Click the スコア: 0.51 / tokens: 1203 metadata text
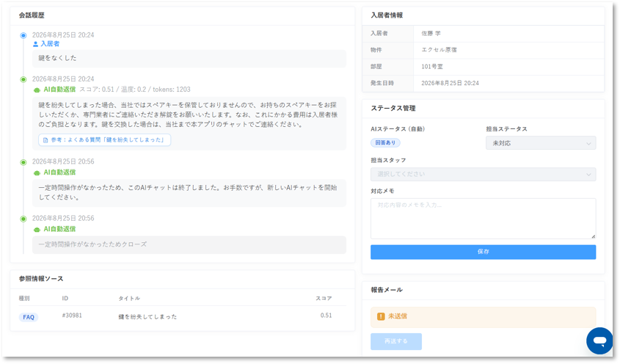The width and height of the screenshot is (620, 364). click(x=135, y=90)
